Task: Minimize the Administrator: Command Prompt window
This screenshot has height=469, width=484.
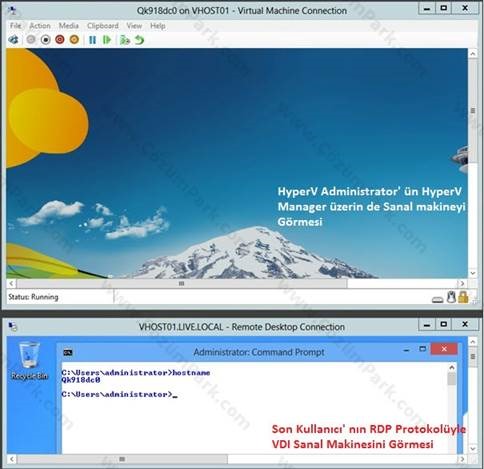Action: 406,350
